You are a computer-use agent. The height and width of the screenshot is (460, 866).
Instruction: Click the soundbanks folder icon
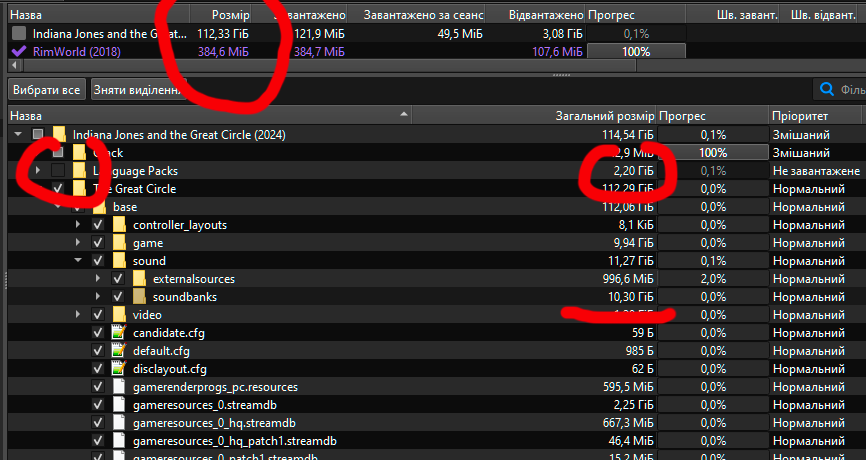pyautogui.click(x=139, y=297)
